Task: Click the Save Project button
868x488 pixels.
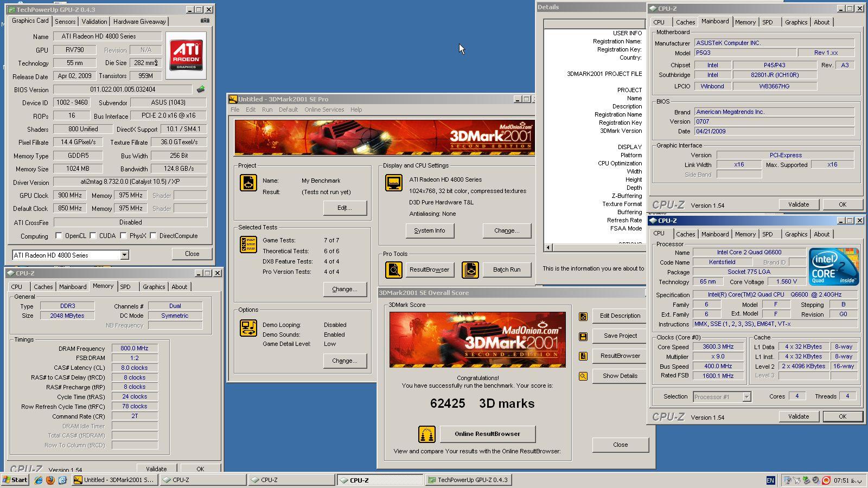Action: pyautogui.click(x=620, y=336)
